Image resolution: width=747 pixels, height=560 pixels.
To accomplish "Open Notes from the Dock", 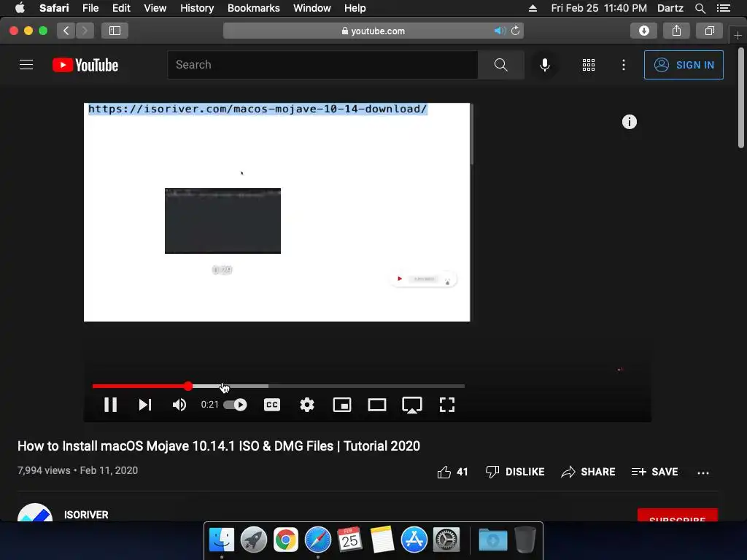I will [382, 540].
